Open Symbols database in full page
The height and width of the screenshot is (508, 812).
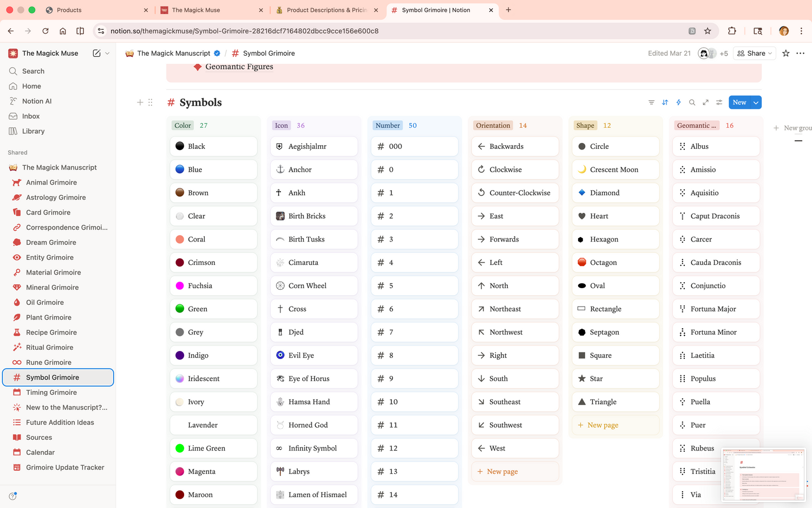(705, 102)
